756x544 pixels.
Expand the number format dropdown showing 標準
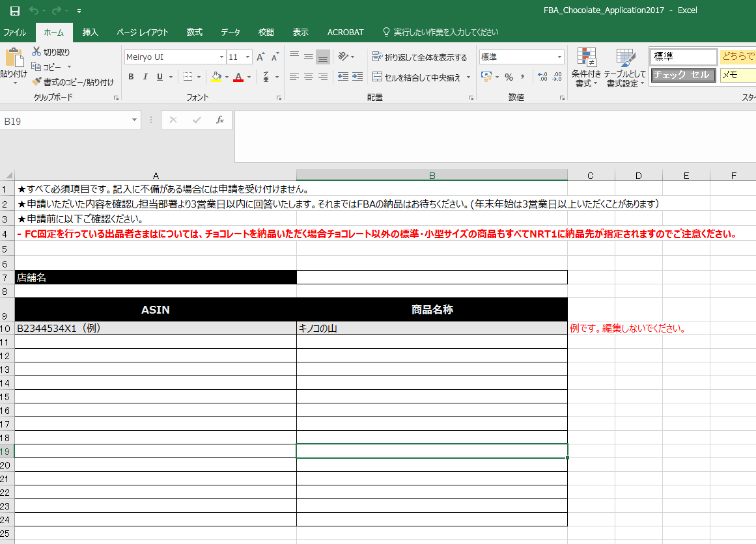pyautogui.click(x=559, y=57)
